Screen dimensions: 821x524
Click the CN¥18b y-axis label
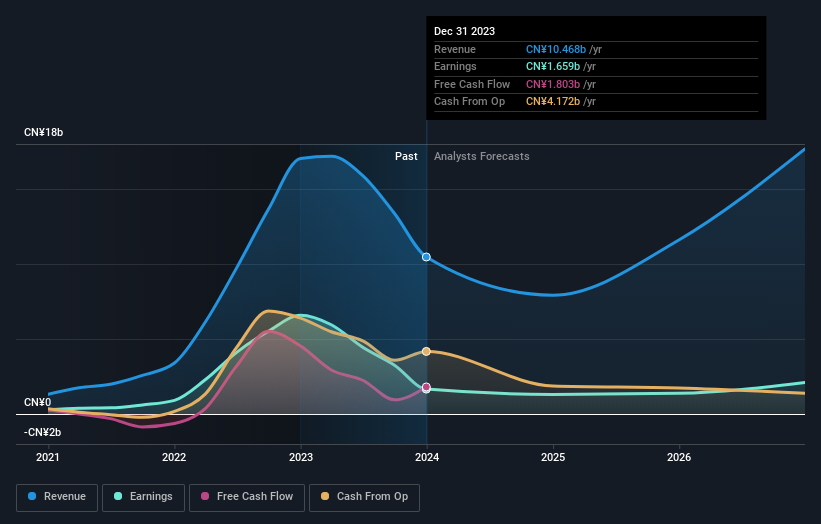[43, 132]
